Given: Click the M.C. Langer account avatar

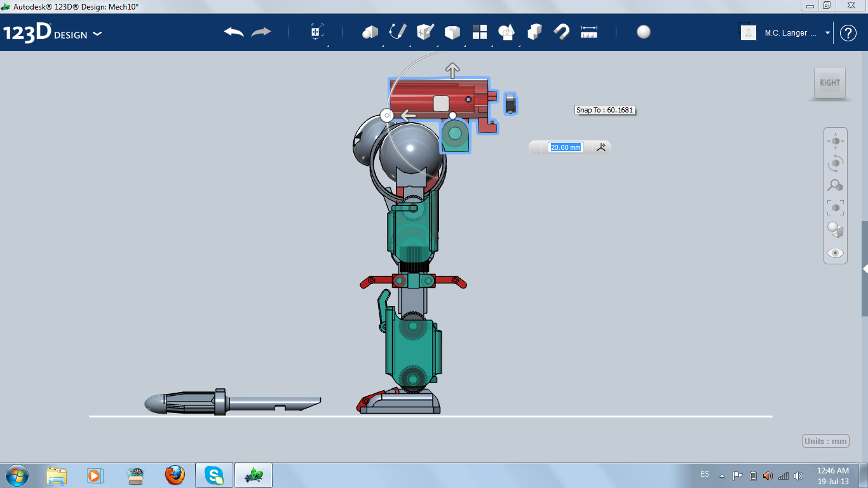Looking at the screenshot, I should coord(749,33).
